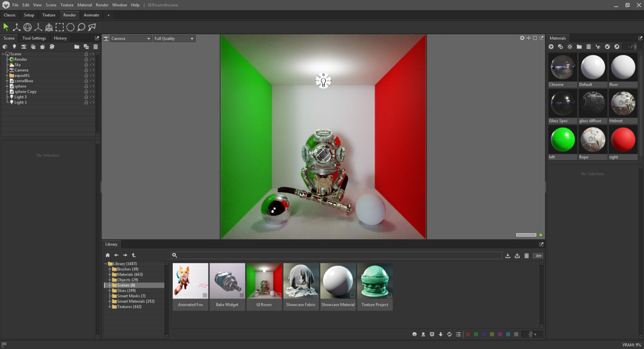Lock the Light 1 scene object

click(x=86, y=102)
